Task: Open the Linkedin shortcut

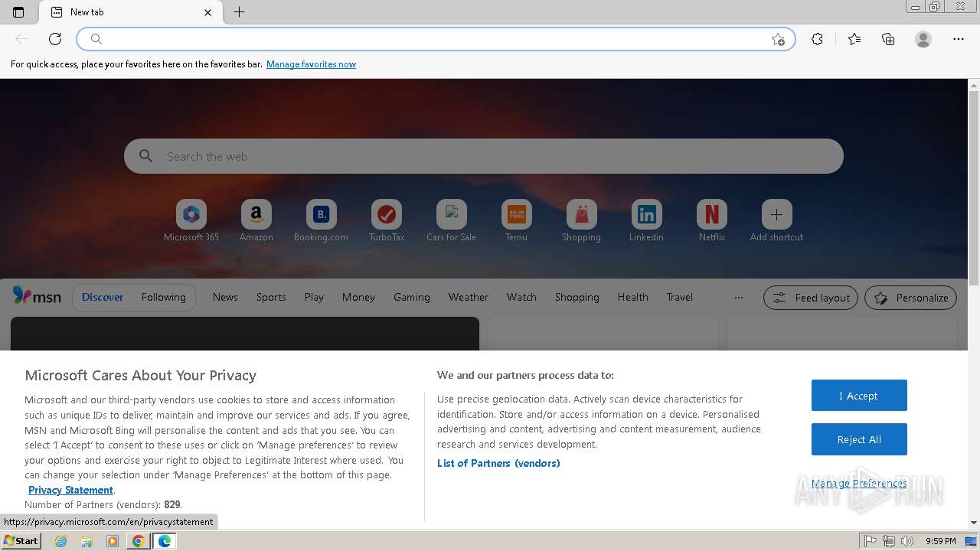Action: [x=647, y=220]
